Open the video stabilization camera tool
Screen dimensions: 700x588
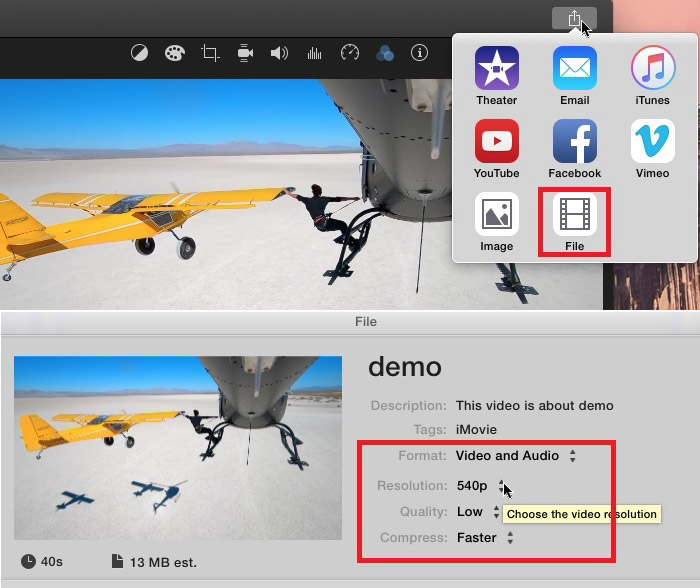tap(245, 53)
